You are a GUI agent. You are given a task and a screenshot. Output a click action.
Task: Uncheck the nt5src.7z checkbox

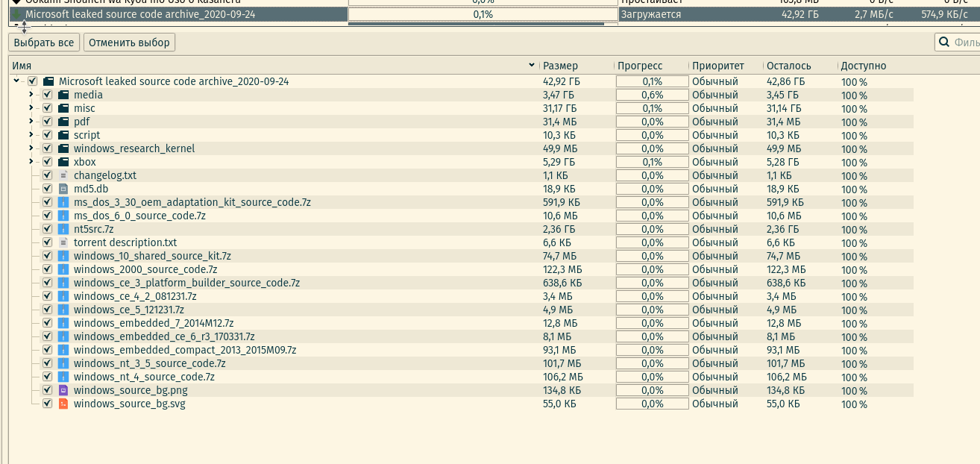(x=48, y=229)
